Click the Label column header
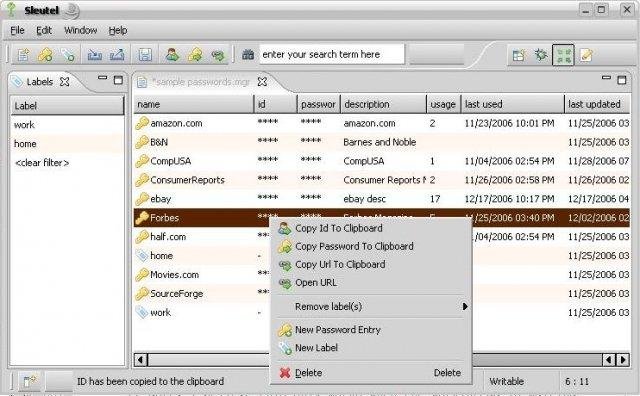Viewport: 640px width, 396px height. pyautogui.click(x=67, y=106)
